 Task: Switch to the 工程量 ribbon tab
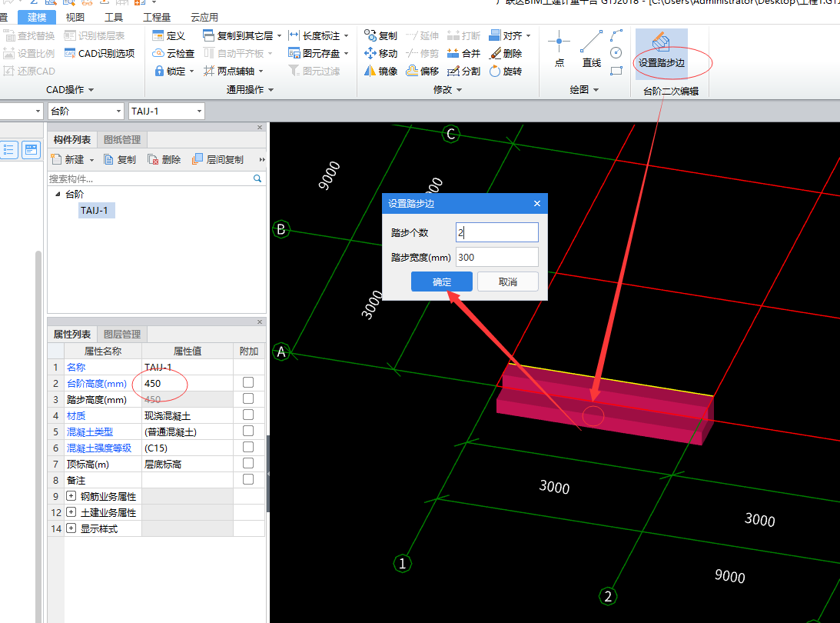[157, 17]
